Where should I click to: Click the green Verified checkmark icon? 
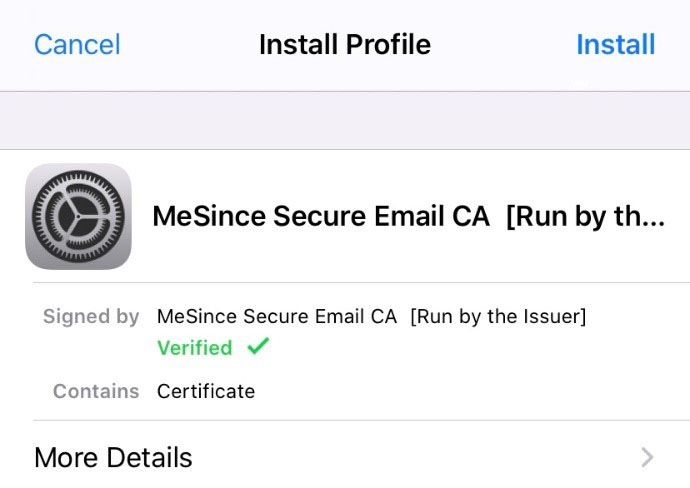[258, 346]
